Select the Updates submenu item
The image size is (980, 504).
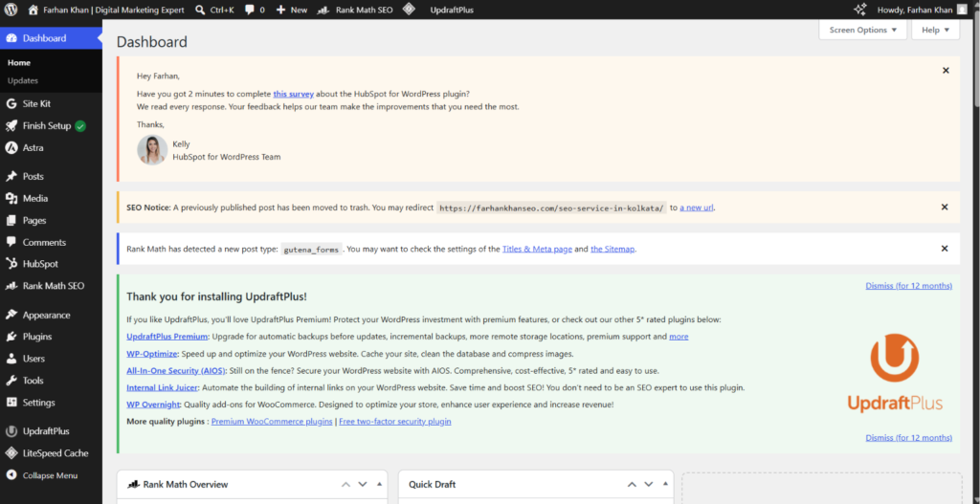[23, 80]
